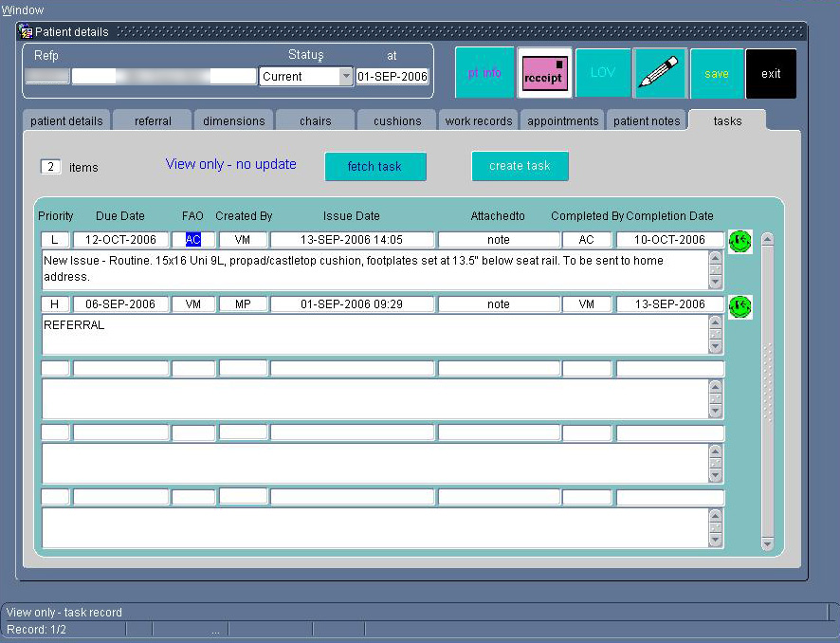Viewport: 840px width, 643px height.
Task: Click the green smiley on the 12-OCT-2006 task
Action: [740, 241]
